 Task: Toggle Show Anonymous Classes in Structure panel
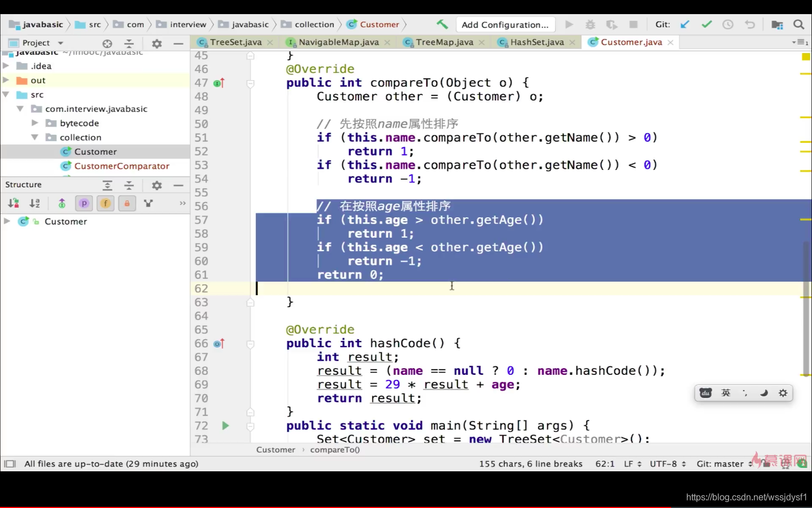148,203
